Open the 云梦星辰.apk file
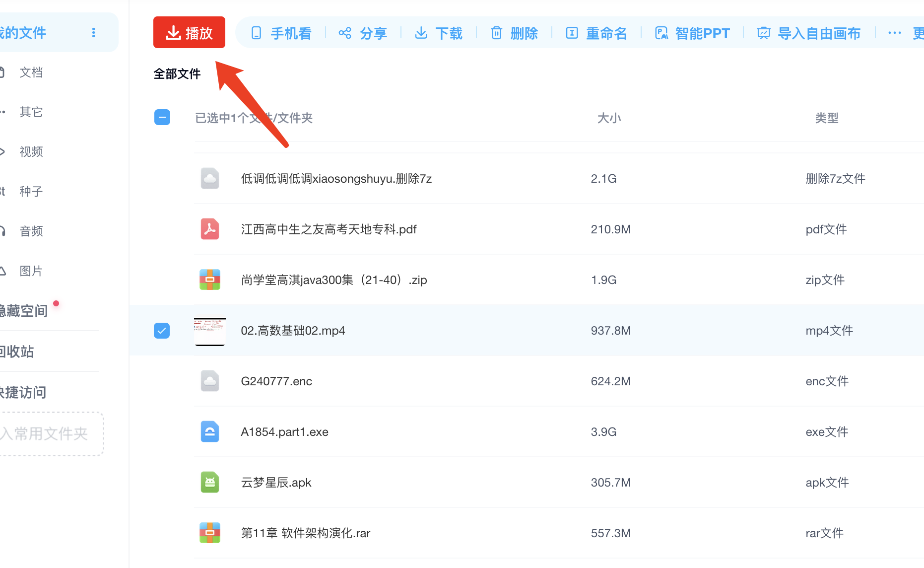 click(x=276, y=483)
